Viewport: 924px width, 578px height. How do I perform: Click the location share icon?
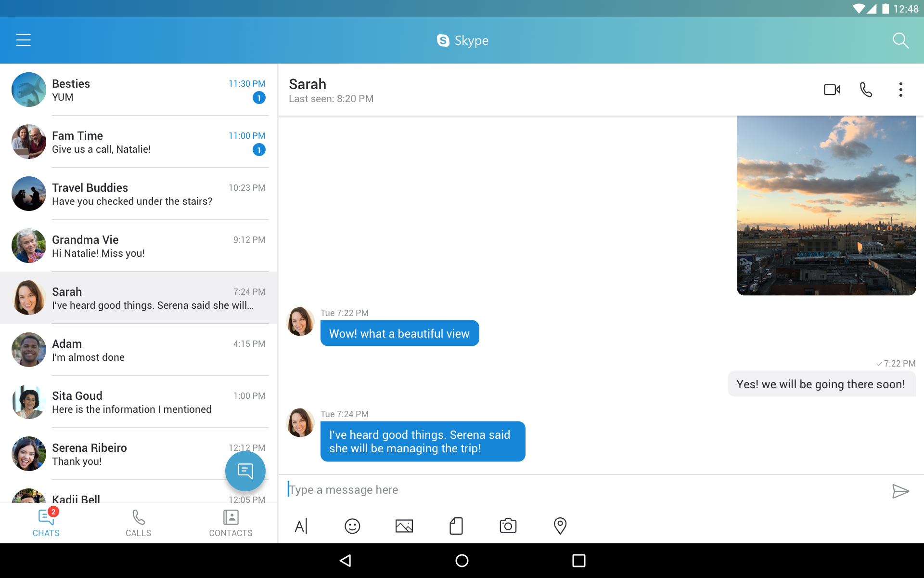(x=560, y=526)
